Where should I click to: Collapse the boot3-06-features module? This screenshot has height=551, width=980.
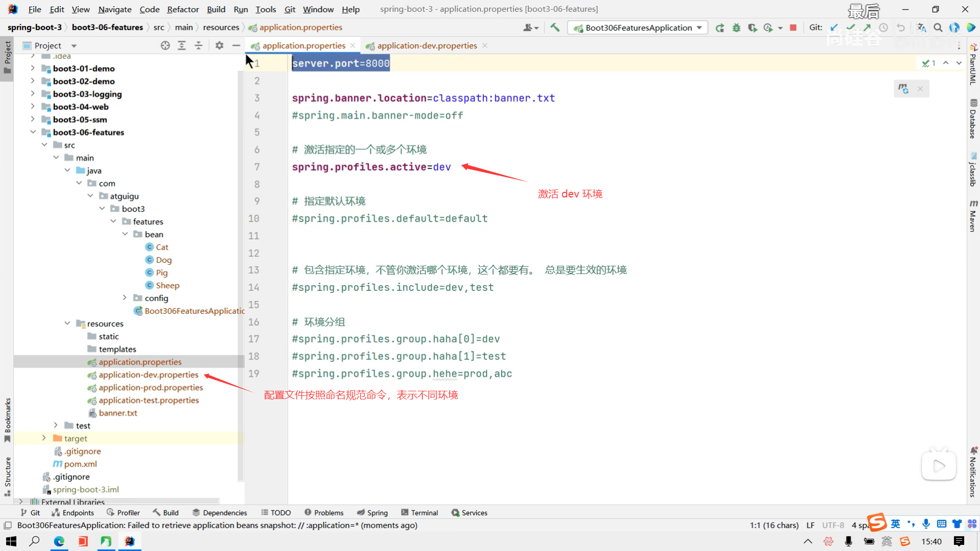(x=33, y=132)
